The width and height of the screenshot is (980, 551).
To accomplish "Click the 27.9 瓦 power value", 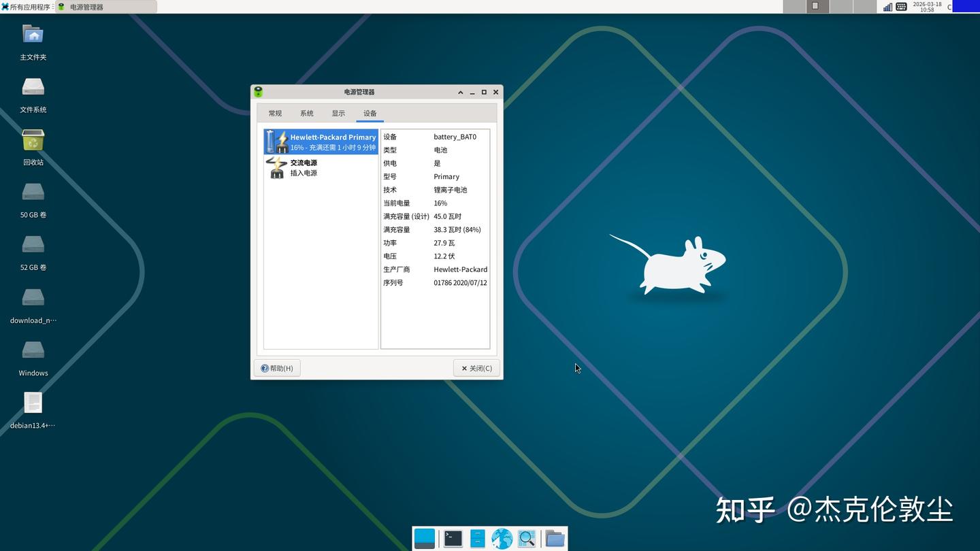I will tap(444, 243).
